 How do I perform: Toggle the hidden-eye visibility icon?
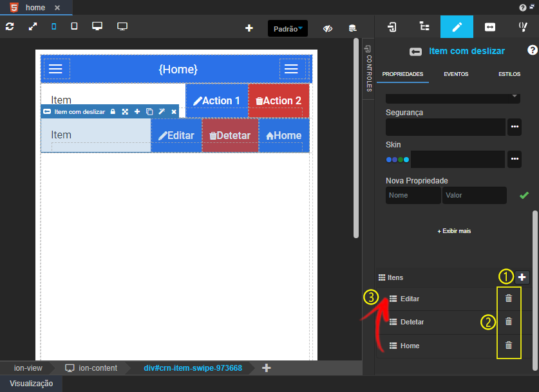328,28
